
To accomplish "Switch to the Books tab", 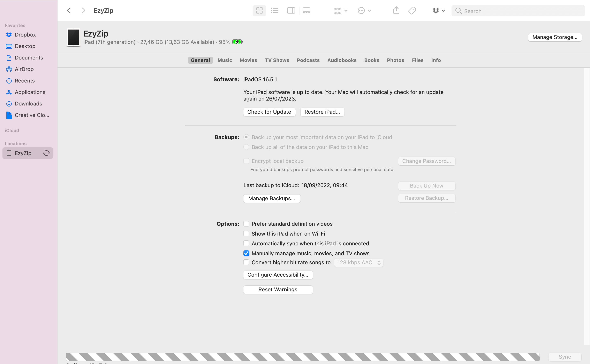I will [x=371, y=60].
